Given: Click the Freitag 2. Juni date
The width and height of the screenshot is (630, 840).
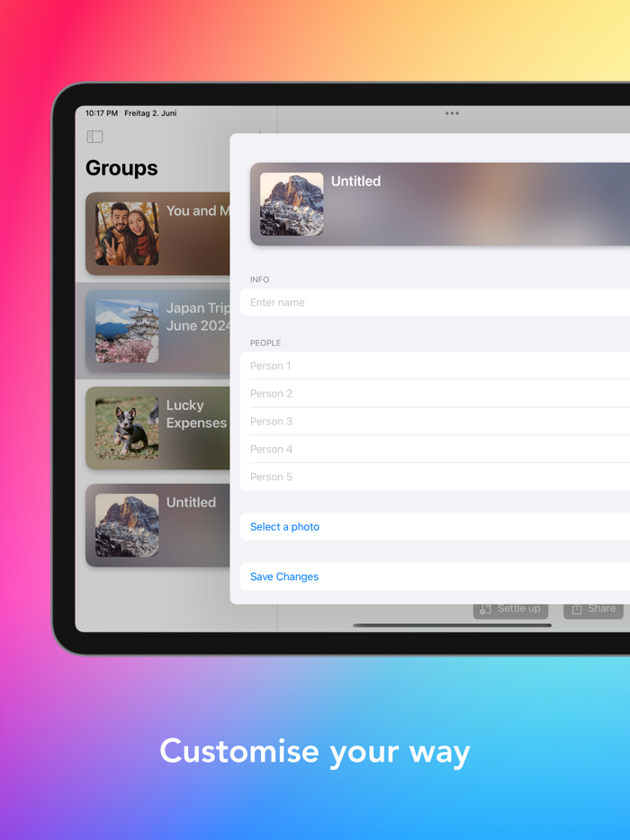Looking at the screenshot, I should coord(150,113).
